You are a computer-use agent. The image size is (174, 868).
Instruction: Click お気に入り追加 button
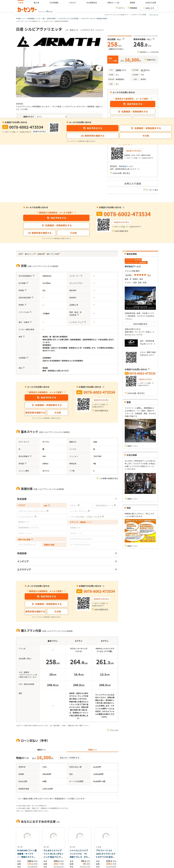pyautogui.click(x=133, y=184)
